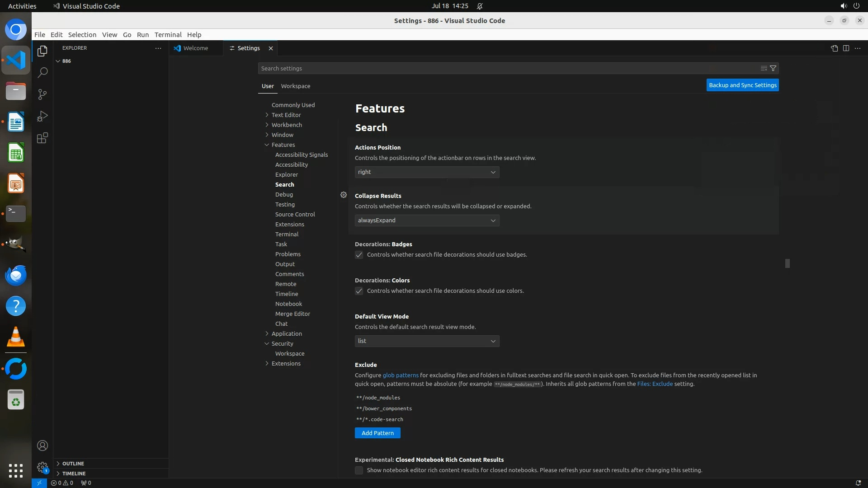This screenshot has height=488, width=868.
Task: Click the Search settings input field
Action: (x=506, y=68)
